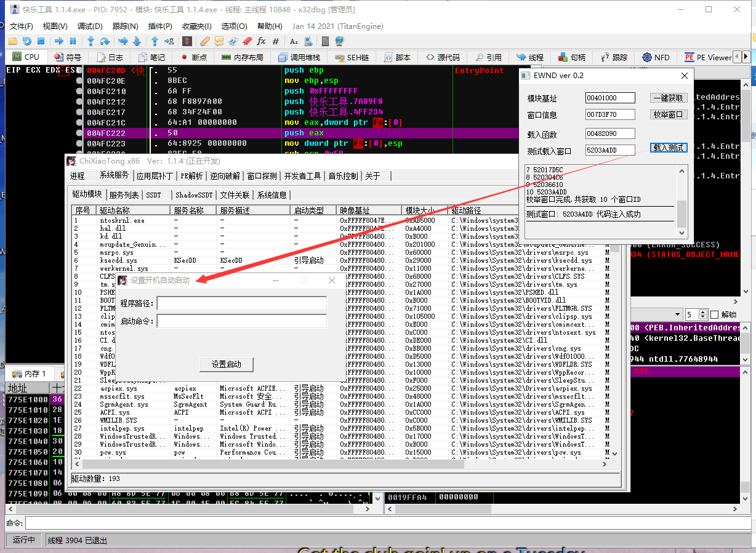Image resolution: width=756 pixels, height=553 pixels.
Task: Click 一键获取 button in EWND
Action: click(669, 98)
